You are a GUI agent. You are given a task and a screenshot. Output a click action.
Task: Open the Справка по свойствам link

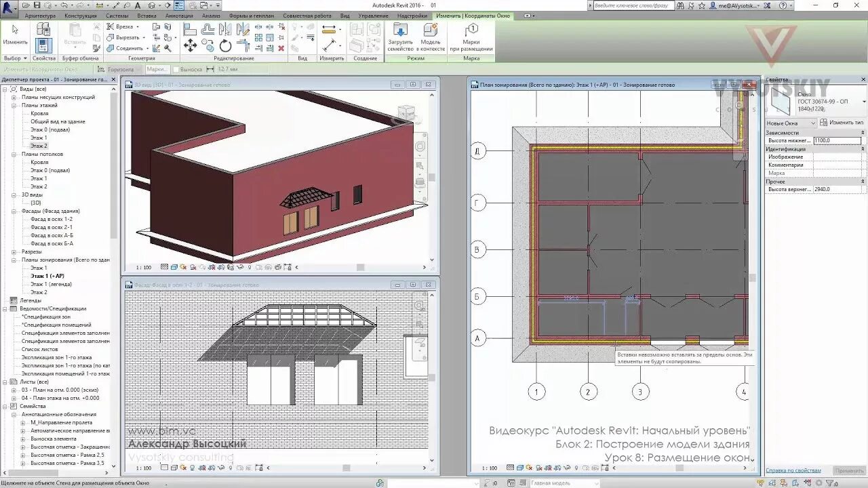[793, 470]
